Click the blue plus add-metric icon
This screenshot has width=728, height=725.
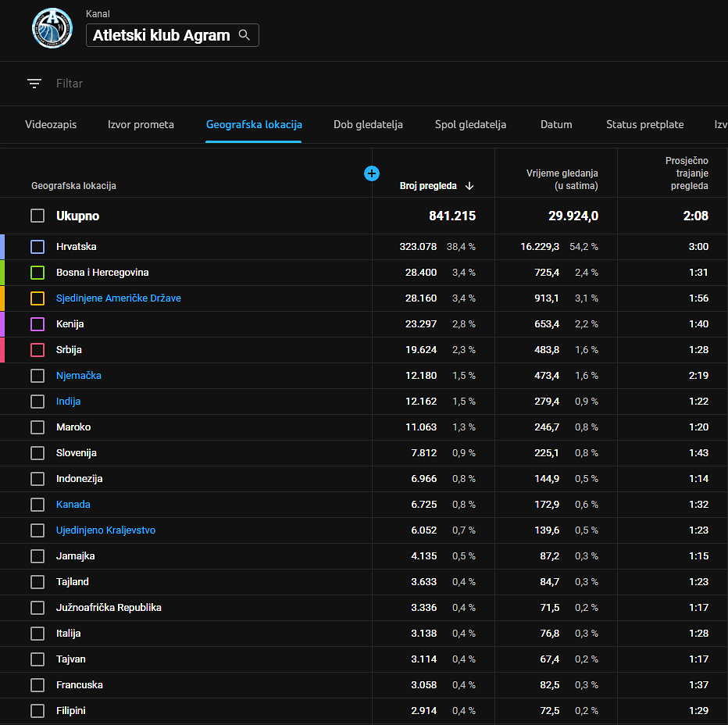coord(372,173)
